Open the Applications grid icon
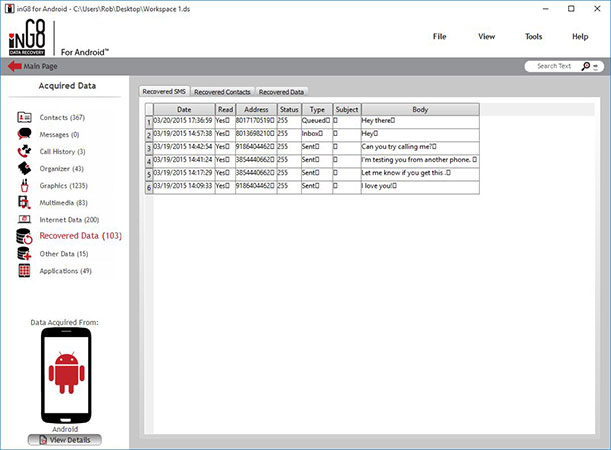611x450 pixels. tap(25, 270)
